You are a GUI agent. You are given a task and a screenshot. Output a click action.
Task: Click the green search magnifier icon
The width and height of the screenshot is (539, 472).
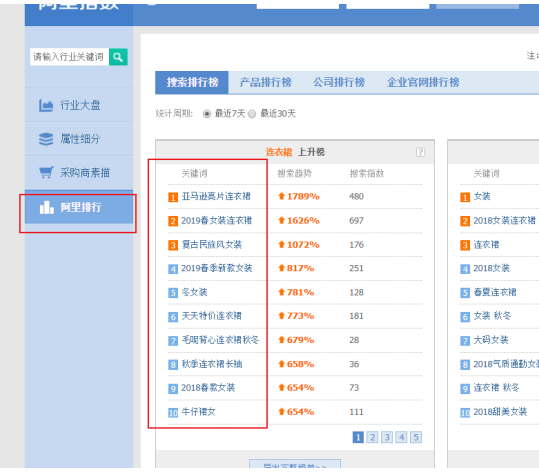tap(118, 57)
